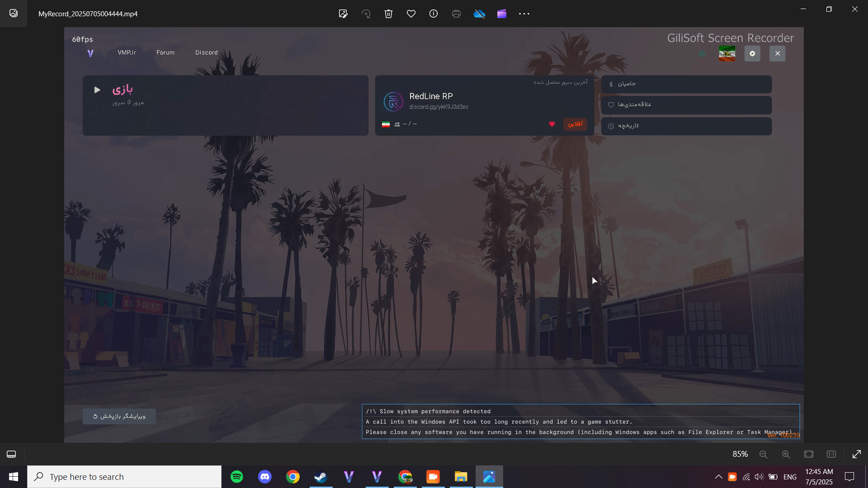The image size is (868, 488).
Task: Open Clipchamp video editor icon
Action: pos(502,14)
